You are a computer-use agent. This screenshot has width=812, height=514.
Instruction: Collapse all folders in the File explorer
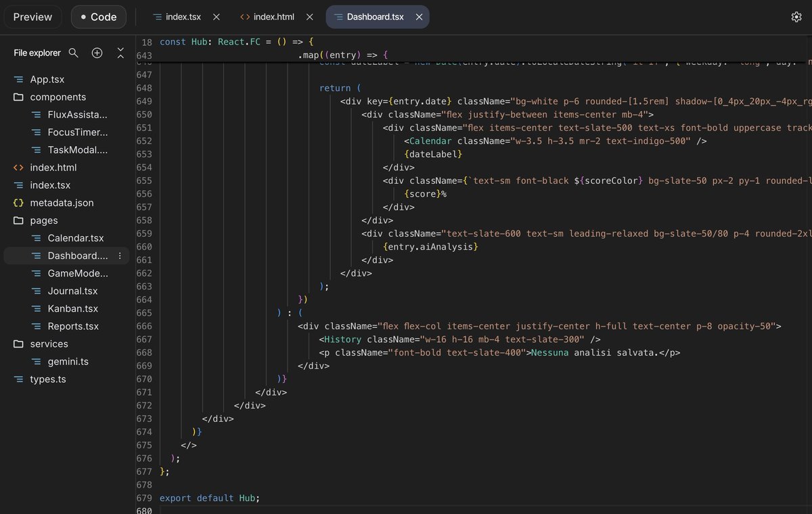pos(120,53)
